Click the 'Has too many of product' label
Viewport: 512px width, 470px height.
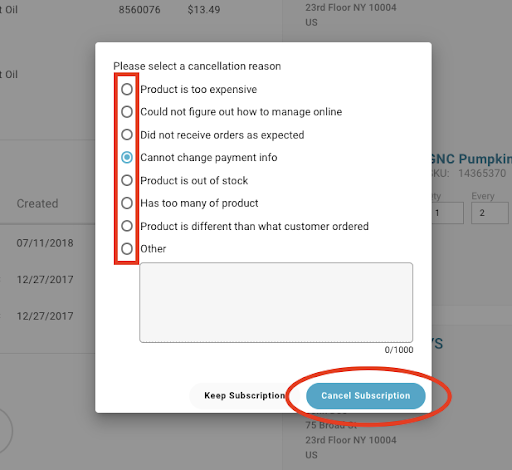[x=199, y=203]
